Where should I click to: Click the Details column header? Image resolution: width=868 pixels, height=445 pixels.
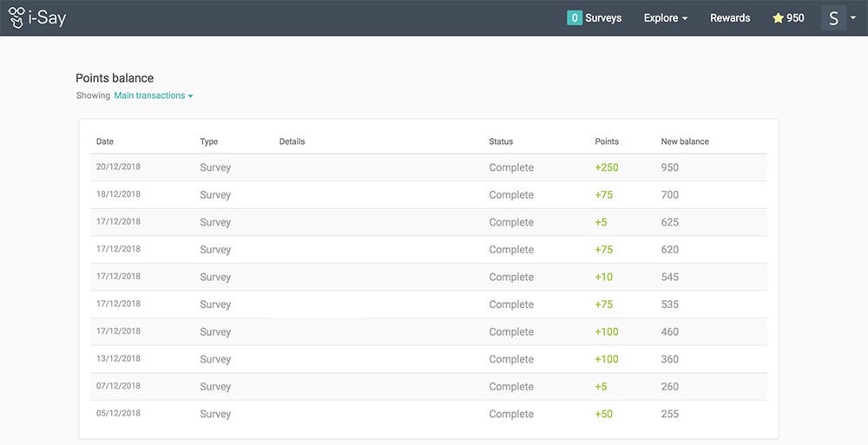[x=292, y=141]
